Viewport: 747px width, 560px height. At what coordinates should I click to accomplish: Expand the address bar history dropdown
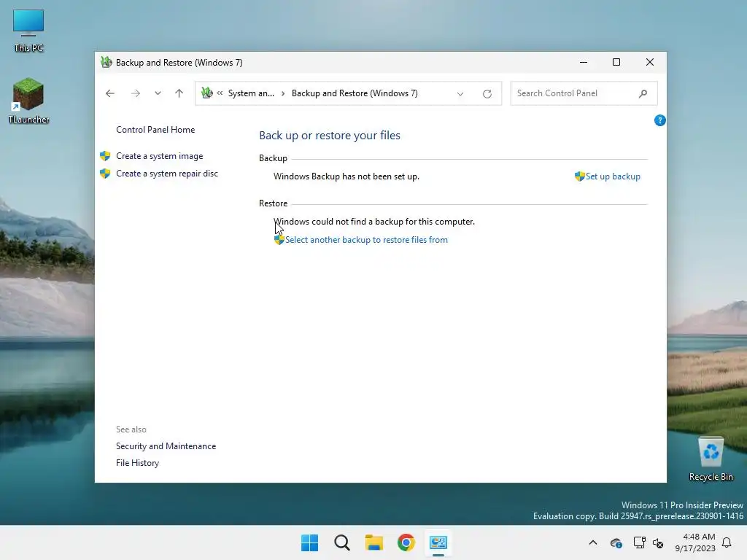pyautogui.click(x=460, y=94)
